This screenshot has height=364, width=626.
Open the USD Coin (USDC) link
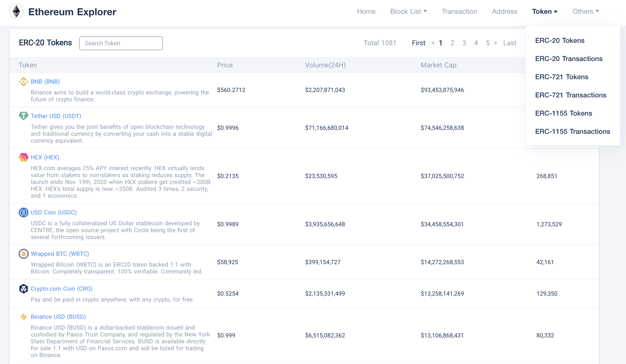pyautogui.click(x=54, y=212)
